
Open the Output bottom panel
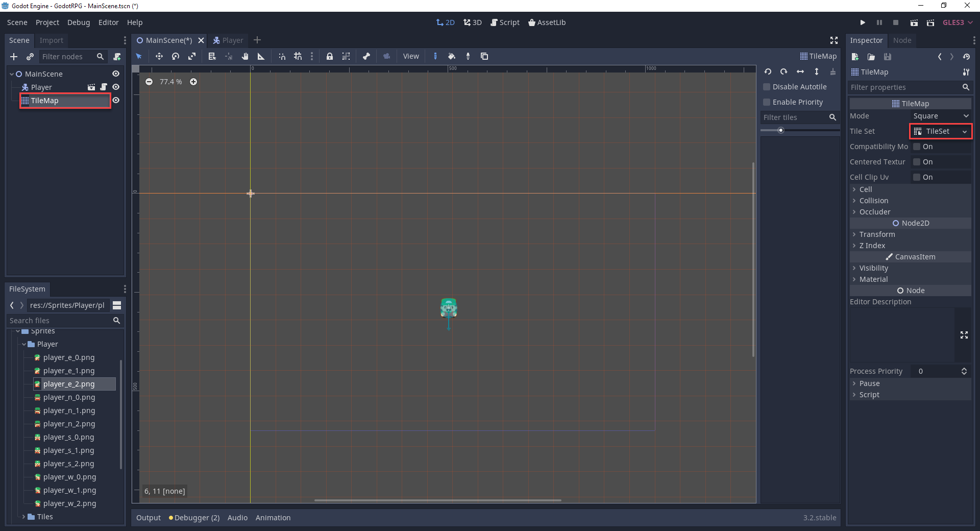149,518
